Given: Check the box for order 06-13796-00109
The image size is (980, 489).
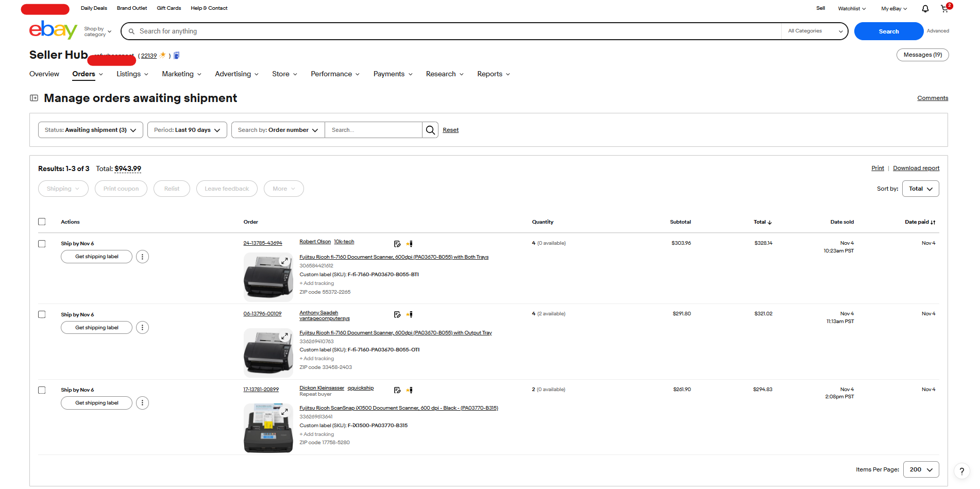Looking at the screenshot, I should (x=42, y=314).
